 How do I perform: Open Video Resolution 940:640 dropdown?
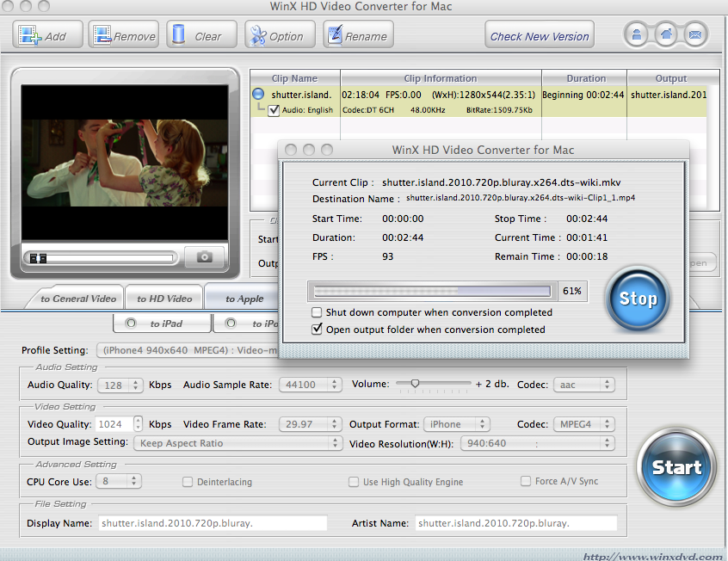(x=538, y=443)
